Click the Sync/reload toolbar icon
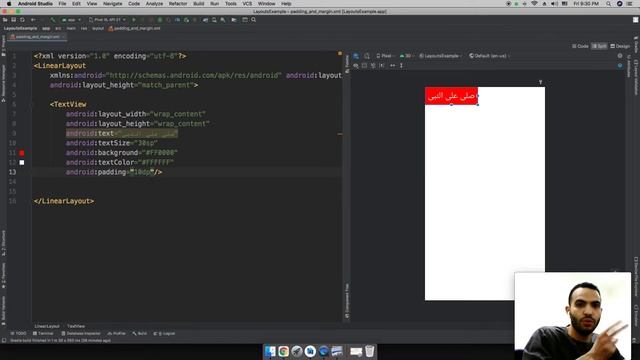 tap(22, 20)
